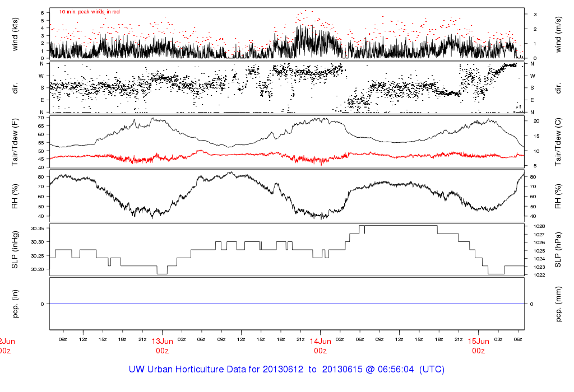
Task: Click the "Tair/Tdew (C)" axis label
Action: [558, 142]
